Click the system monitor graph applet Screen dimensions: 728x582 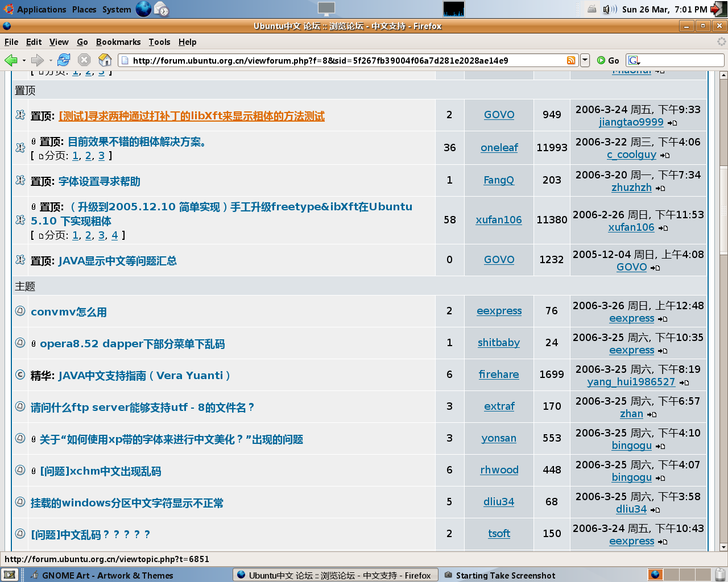(x=453, y=9)
